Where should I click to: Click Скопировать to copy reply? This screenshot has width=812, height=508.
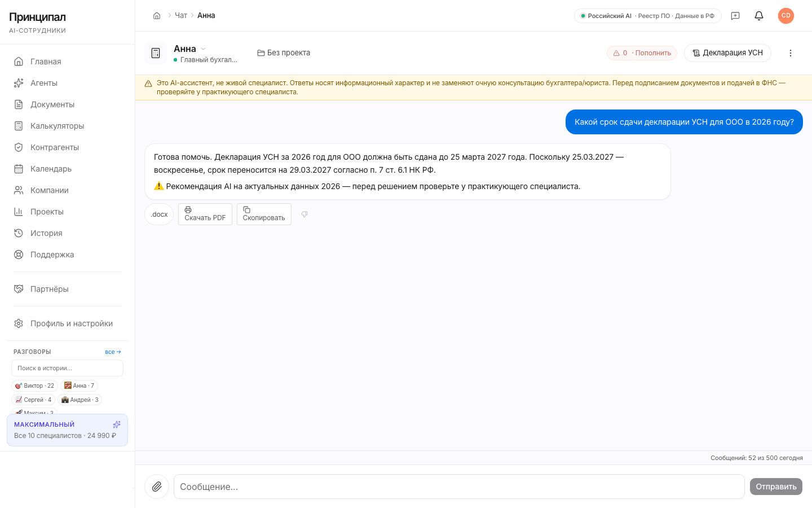coord(264,214)
